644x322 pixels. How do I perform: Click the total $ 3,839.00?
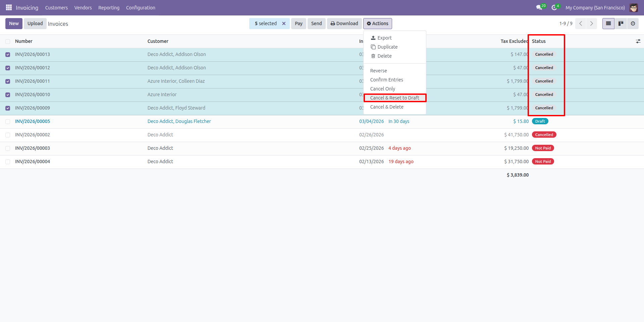(x=518, y=175)
